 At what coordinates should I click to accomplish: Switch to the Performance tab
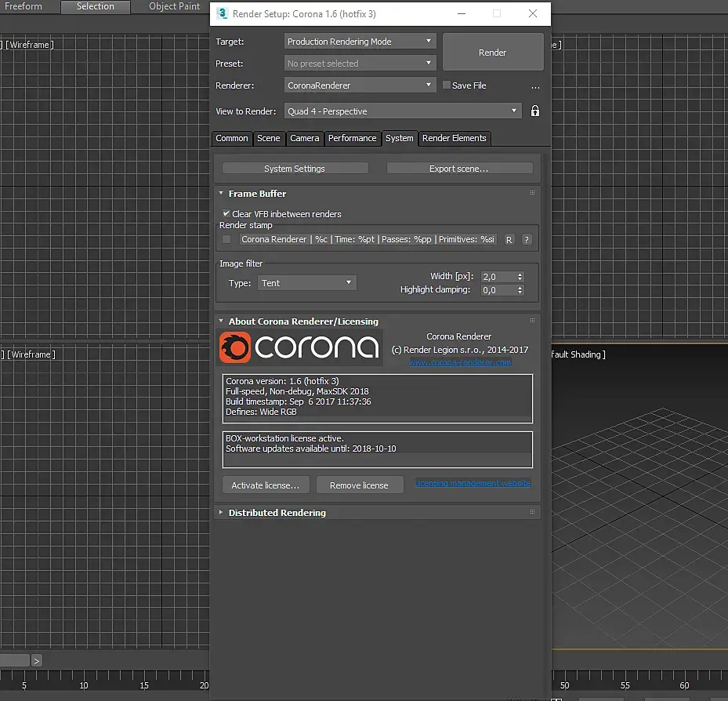click(353, 139)
